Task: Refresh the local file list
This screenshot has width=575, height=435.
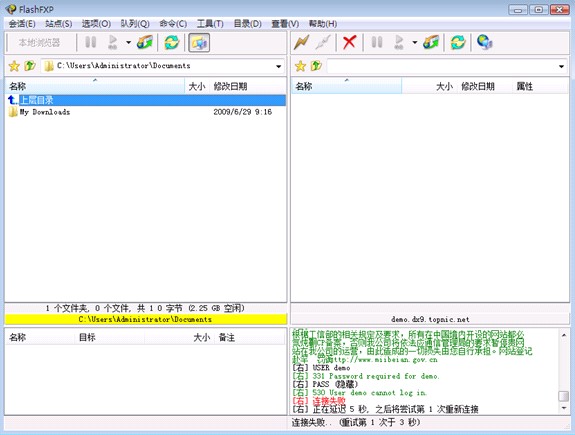Action: (x=172, y=42)
